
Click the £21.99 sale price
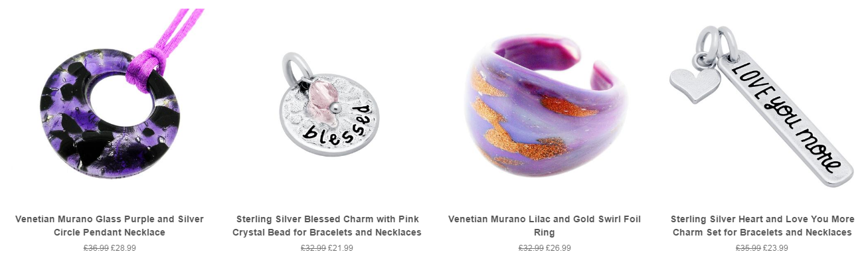(x=341, y=248)
